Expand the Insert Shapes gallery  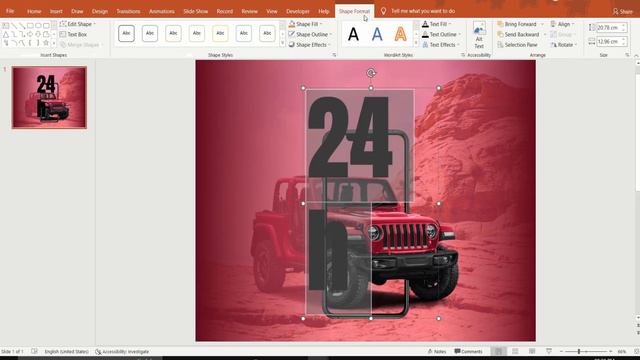[x=54, y=43]
